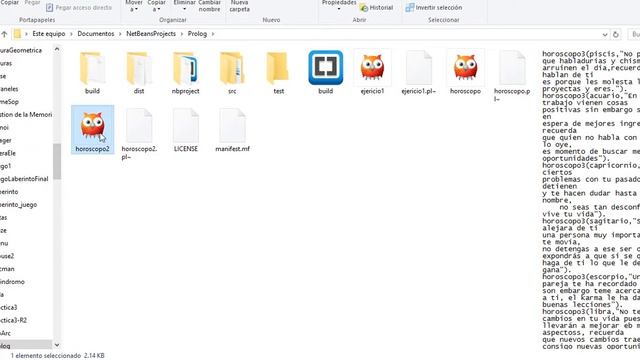Click the Cambiar nombre ribbon button
Viewport: 640px width, 360px height.
(209, 6)
